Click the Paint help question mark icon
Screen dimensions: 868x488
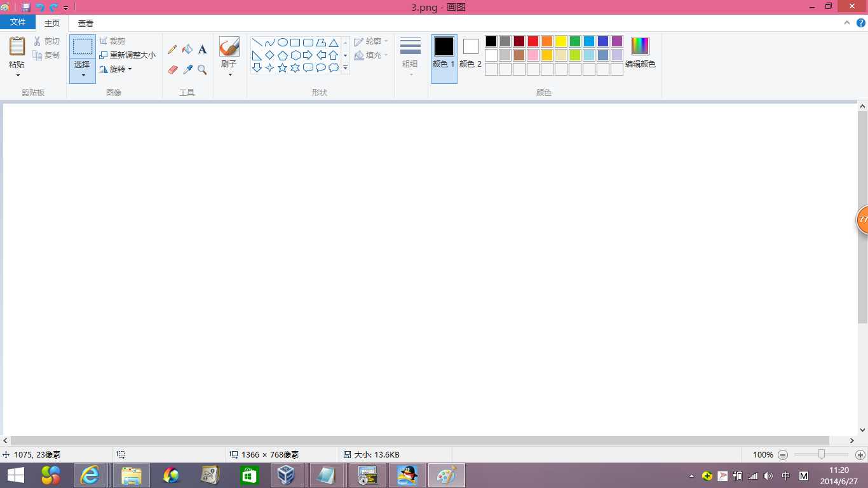tap(861, 23)
